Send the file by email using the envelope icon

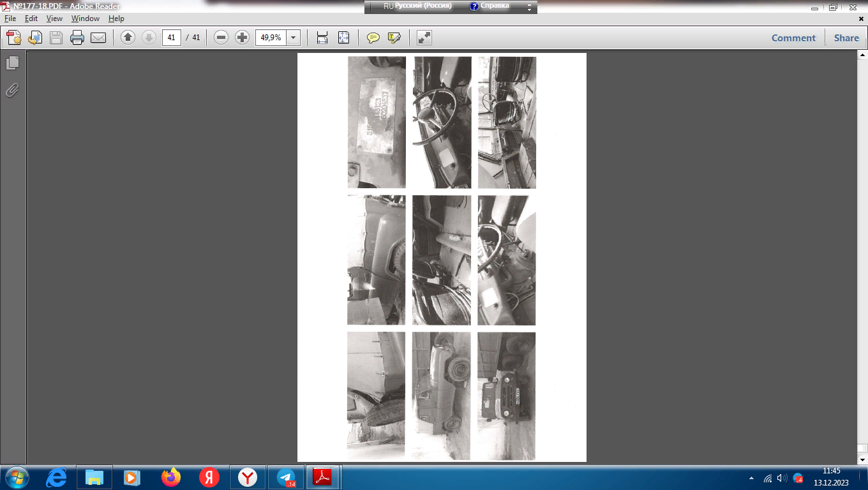click(98, 38)
